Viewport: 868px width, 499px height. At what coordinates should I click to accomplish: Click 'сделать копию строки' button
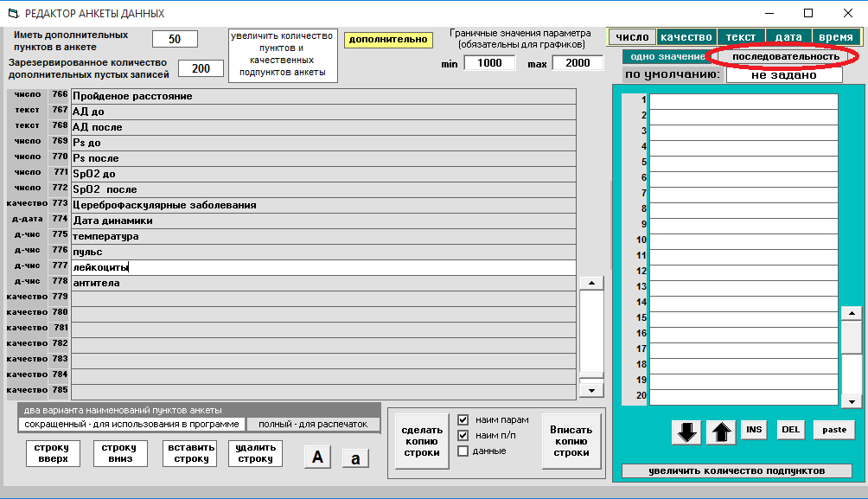[x=422, y=441]
